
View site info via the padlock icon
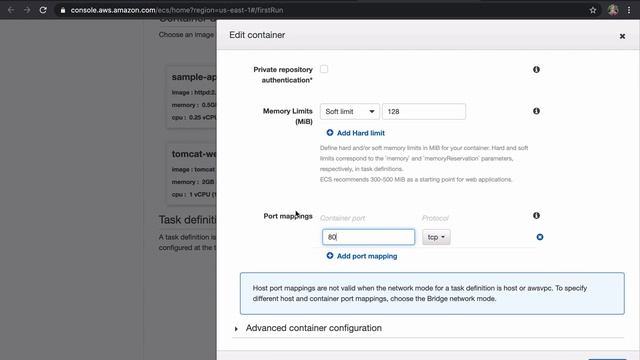(x=63, y=10)
